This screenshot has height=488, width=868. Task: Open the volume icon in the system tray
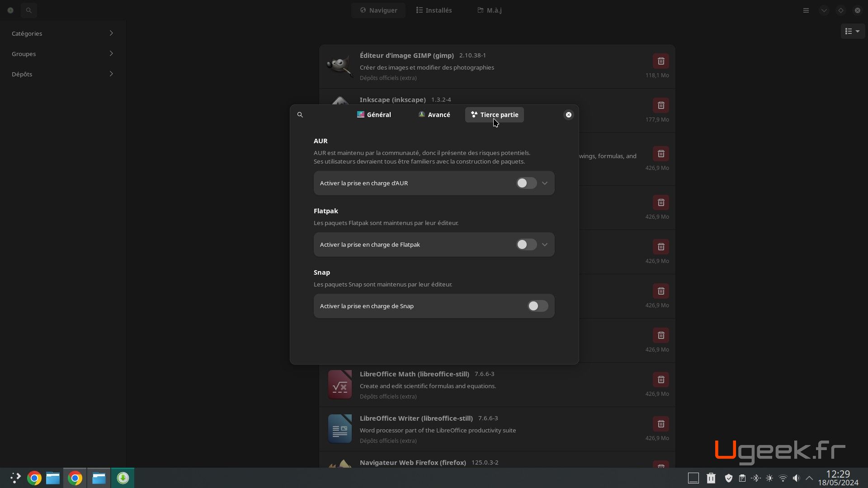pos(796,478)
